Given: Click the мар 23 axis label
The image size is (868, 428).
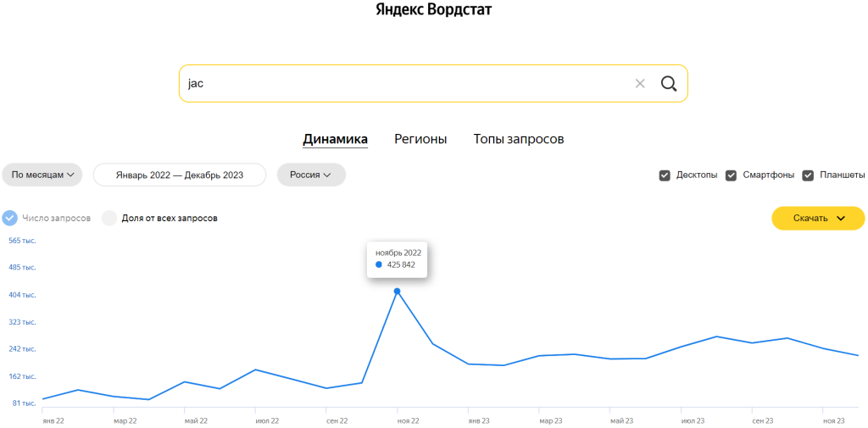Looking at the screenshot, I should click(551, 421).
